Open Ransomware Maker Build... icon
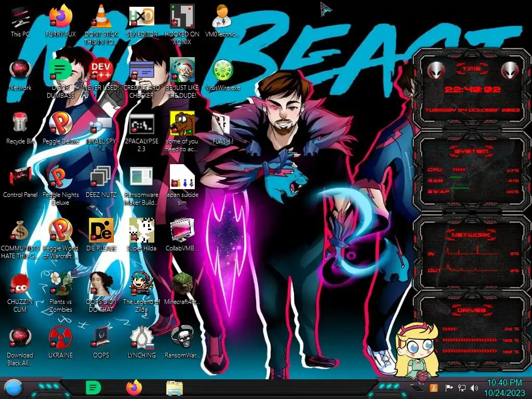 coord(141,177)
